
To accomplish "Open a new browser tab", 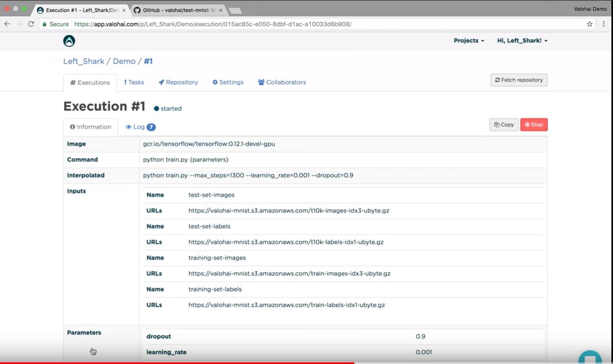I will (x=235, y=11).
